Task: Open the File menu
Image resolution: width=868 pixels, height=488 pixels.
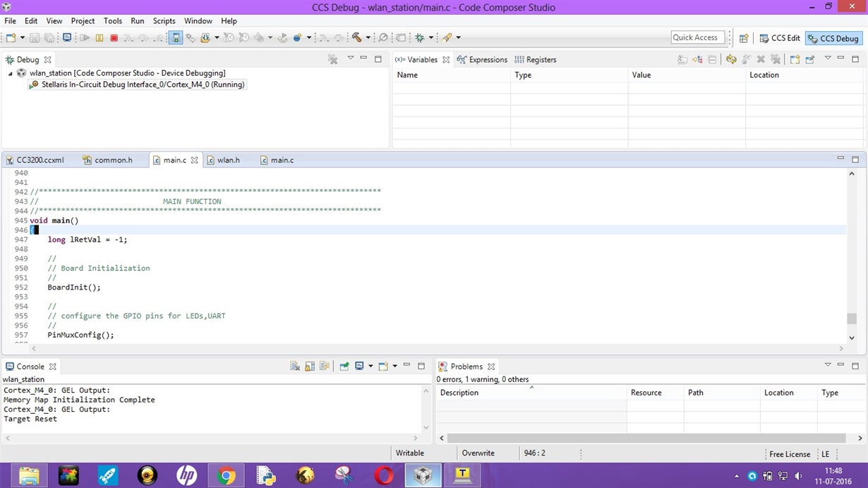Action: pyautogui.click(x=10, y=21)
